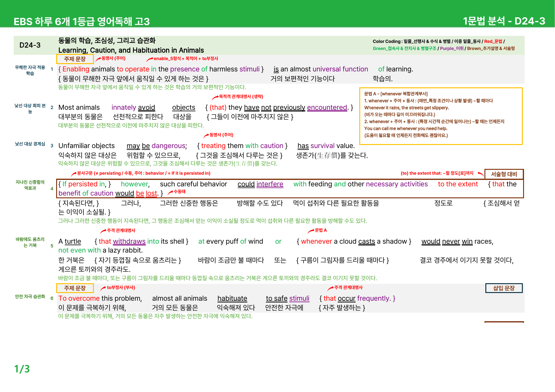Click the 'D24-3' cell in title row

(30, 45)
